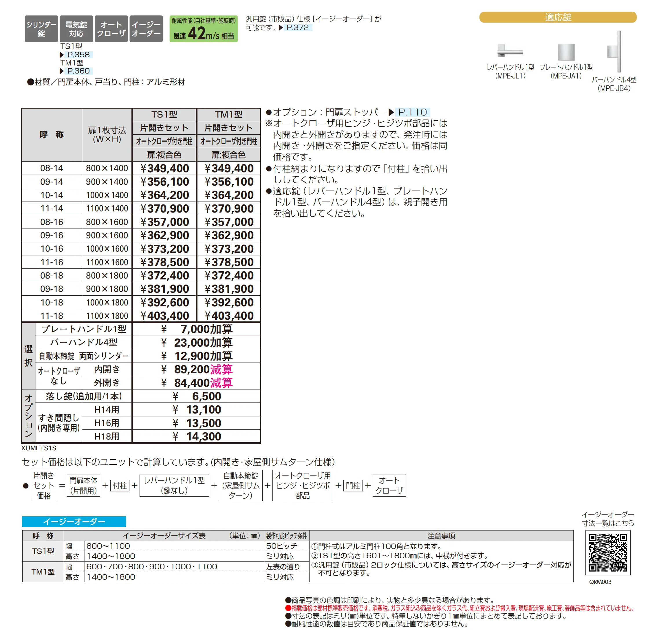Screen dimensions: 659x644
Task: Click TS1型 price ¥357,000 in row 08-16
Action: tap(164, 222)
